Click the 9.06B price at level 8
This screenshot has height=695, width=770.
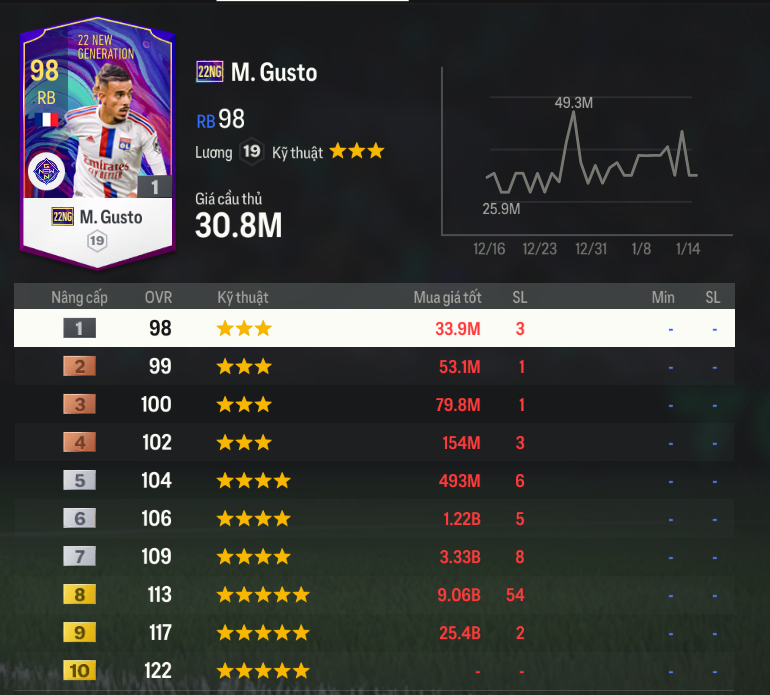point(459,595)
